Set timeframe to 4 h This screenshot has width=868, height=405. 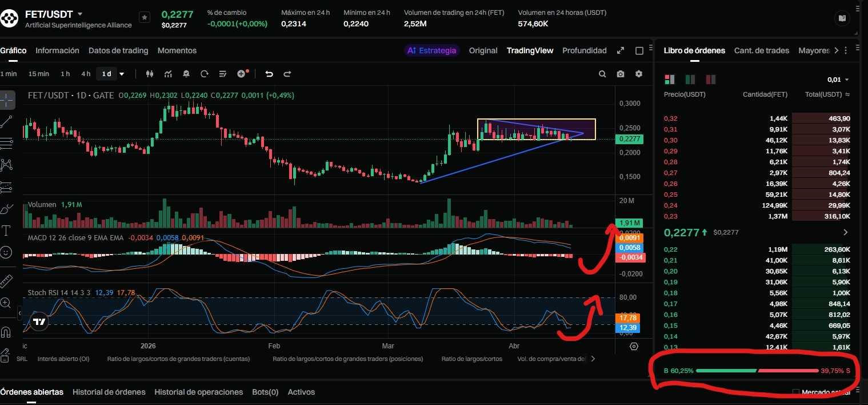coord(86,74)
